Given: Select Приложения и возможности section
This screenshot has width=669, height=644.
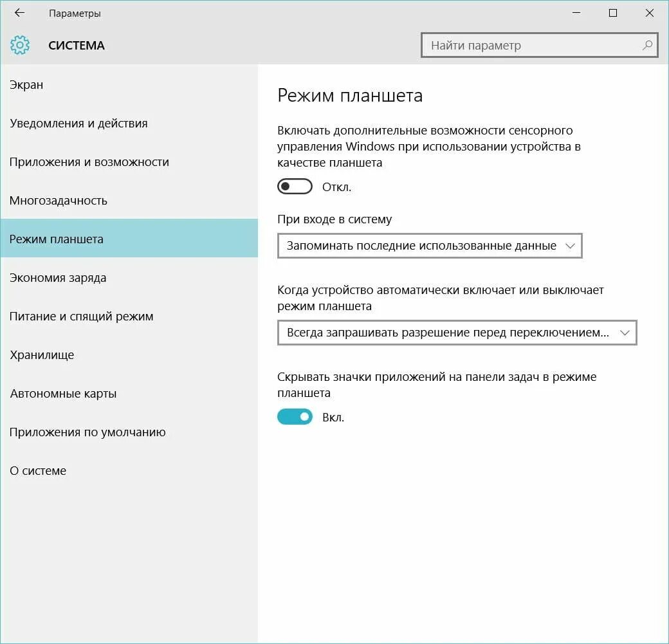Looking at the screenshot, I should 129,161.
